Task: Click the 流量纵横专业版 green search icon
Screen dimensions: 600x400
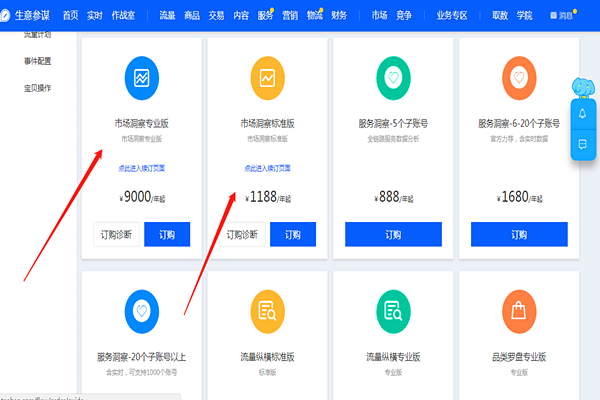Action: click(x=393, y=311)
